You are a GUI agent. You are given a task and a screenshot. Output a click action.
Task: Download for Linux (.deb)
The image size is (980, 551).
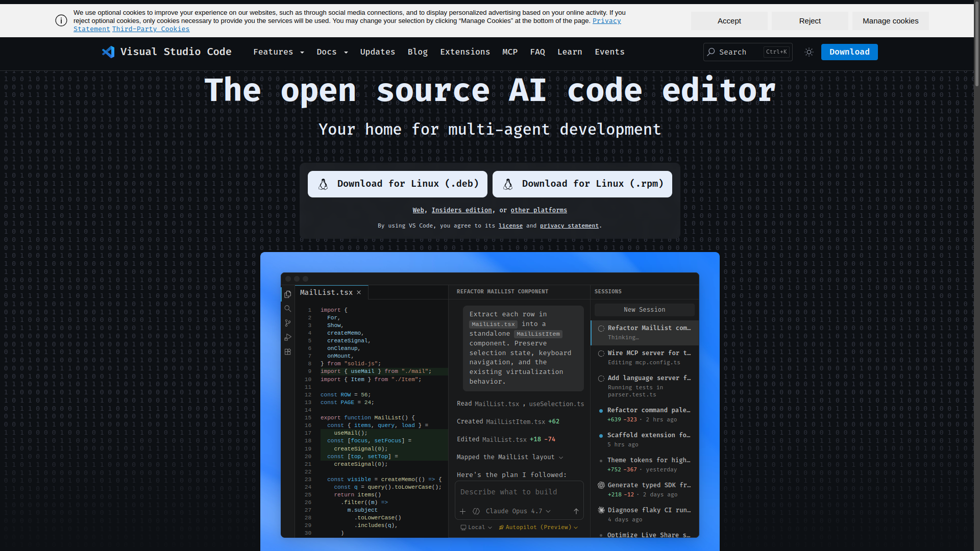point(398,184)
